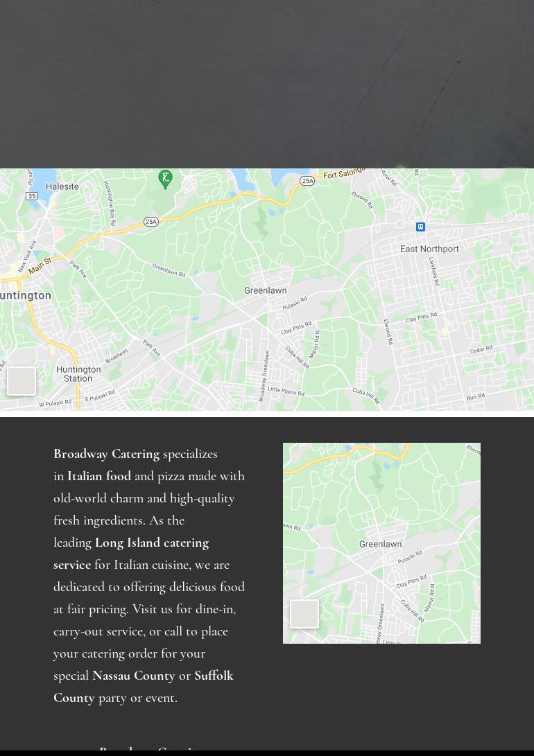Click the bold Broadway Catering text
The height and width of the screenshot is (756, 534).
(x=106, y=454)
